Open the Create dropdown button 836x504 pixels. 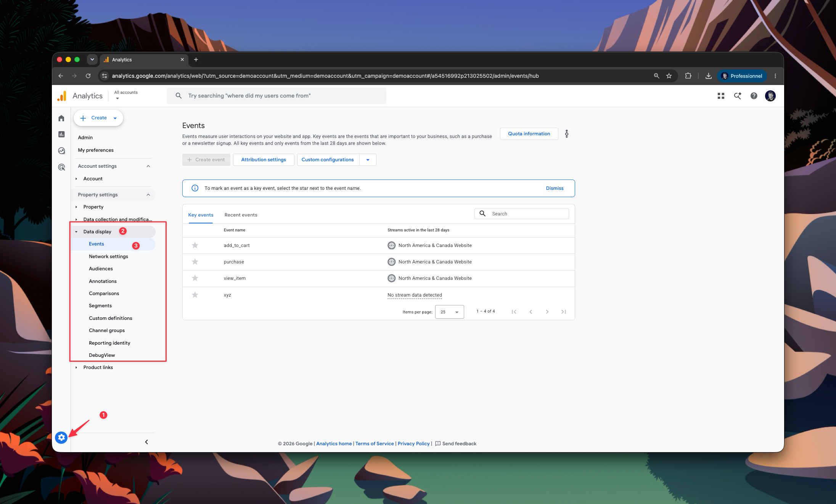98,118
